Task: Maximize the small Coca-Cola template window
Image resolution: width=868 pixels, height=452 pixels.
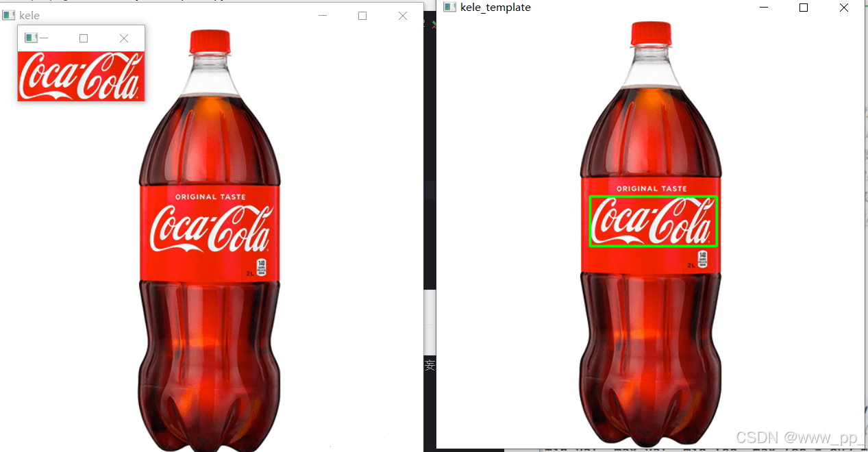Action: click(84, 38)
